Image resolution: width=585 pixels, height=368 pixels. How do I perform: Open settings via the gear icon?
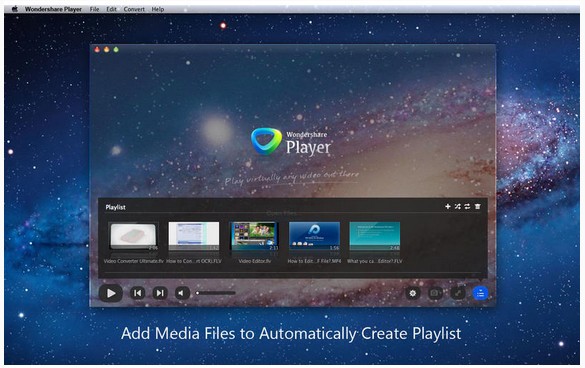click(x=413, y=293)
